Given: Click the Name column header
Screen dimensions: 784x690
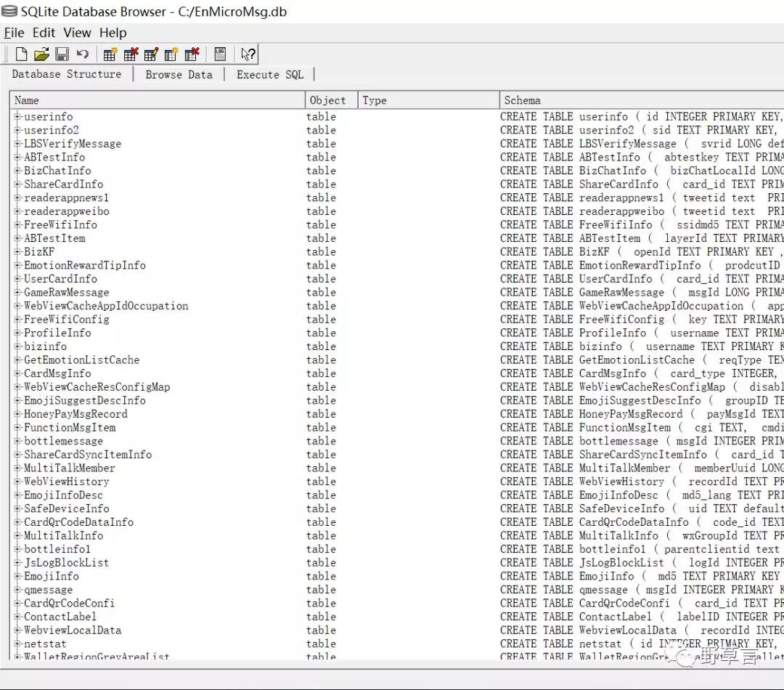Looking at the screenshot, I should click(x=158, y=100).
